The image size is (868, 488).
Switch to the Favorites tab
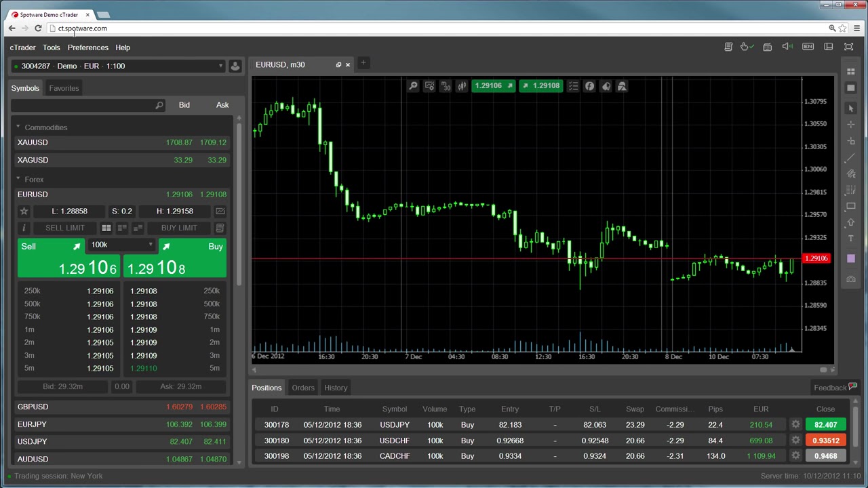click(64, 88)
